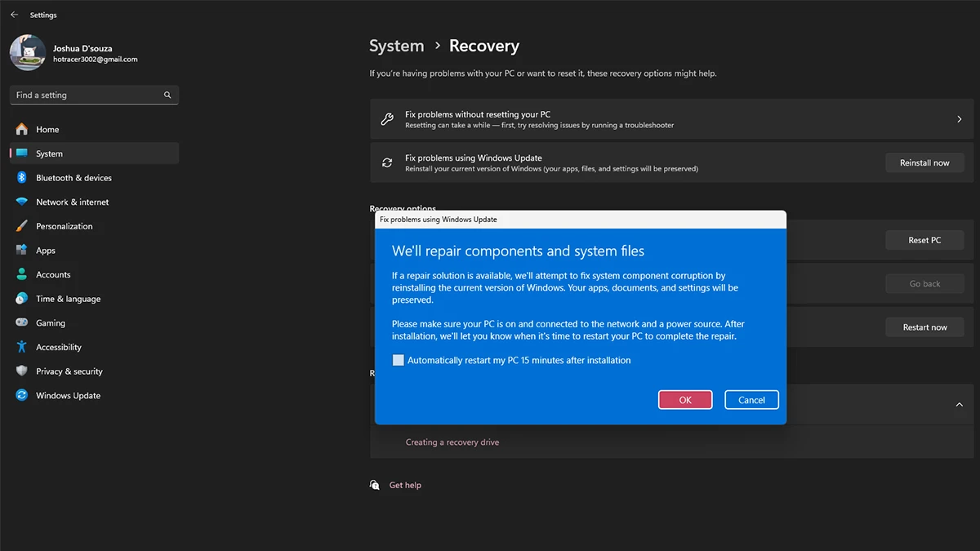The height and width of the screenshot is (551, 980).
Task: Click the Bluetooth icon in sidebar
Action: click(21, 178)
